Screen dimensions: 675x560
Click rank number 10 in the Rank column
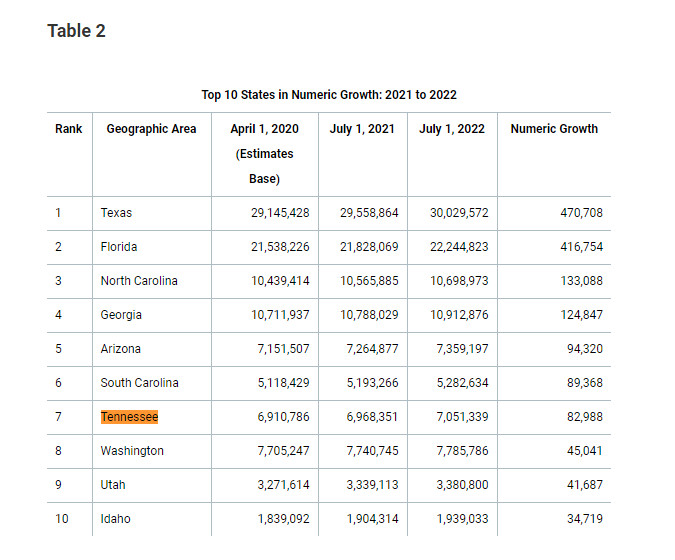pos(62,519)
